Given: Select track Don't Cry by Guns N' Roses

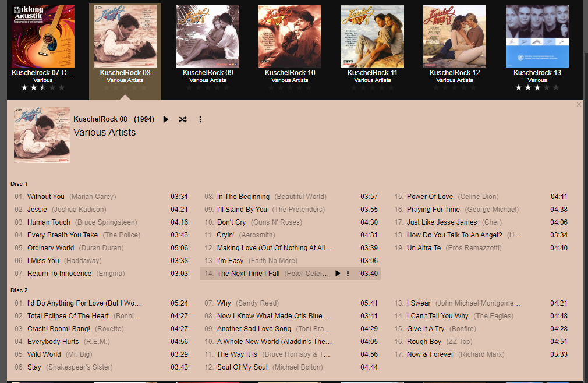Looking at the screenshot, I should pyautogui.click(x=291, y=222).
